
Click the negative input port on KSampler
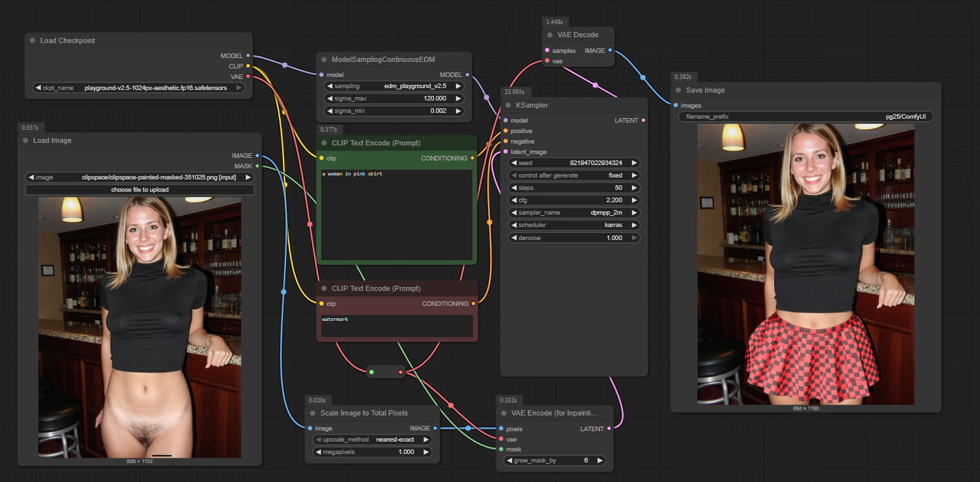point(506,142)
